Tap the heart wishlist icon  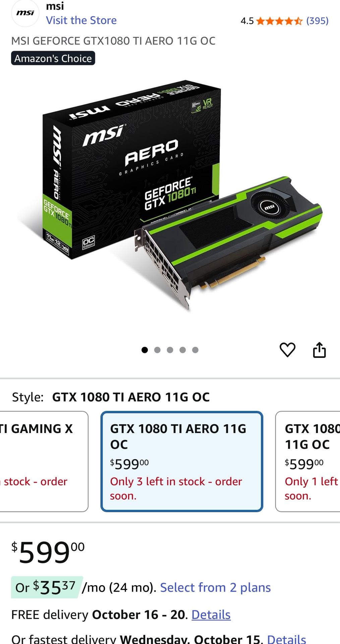pyautogui.click(x=287, y=350)
